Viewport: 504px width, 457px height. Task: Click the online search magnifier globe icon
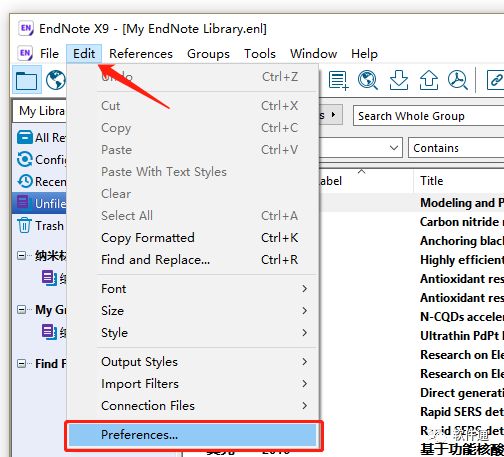tap(368, 80)
